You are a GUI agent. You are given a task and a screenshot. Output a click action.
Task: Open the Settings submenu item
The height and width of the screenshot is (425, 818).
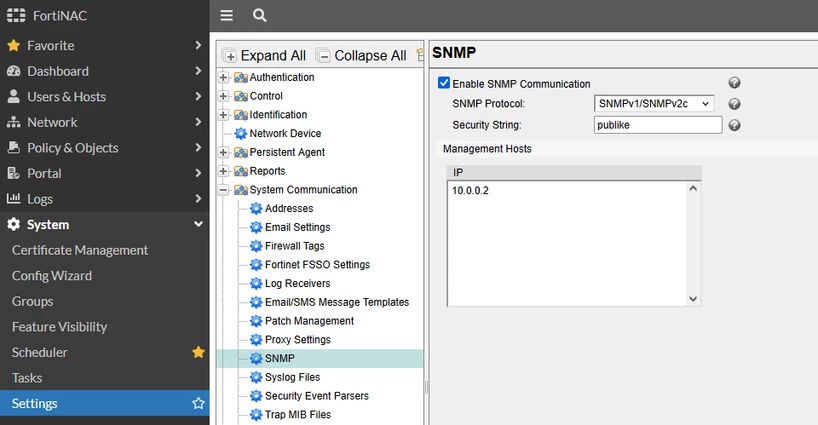pyautogui.click(x=104, y=403)
